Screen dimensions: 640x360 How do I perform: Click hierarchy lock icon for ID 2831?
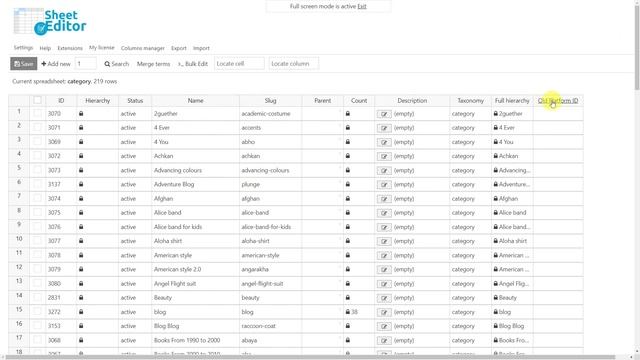(x=81, y=298)
